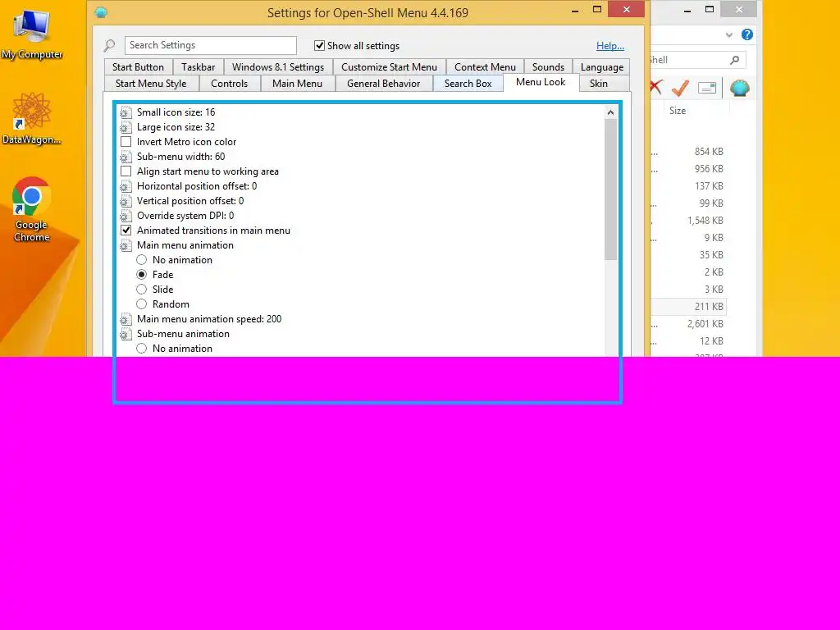The height and width of the screenshot is (630, 840).
Task: Disable Animated transitions in main menu
Action: (126, 231)
